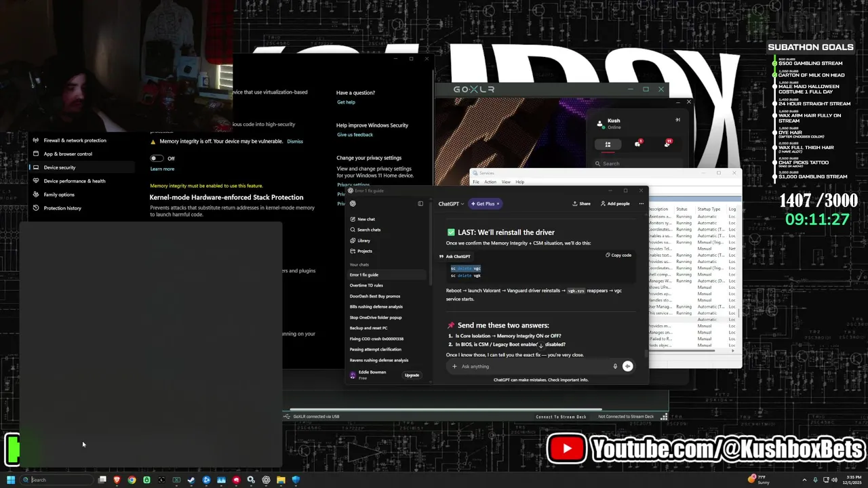Viewport: 868px width, 488px height.
Task: Share the ChatGPT conversation
Action: [581, 203]
